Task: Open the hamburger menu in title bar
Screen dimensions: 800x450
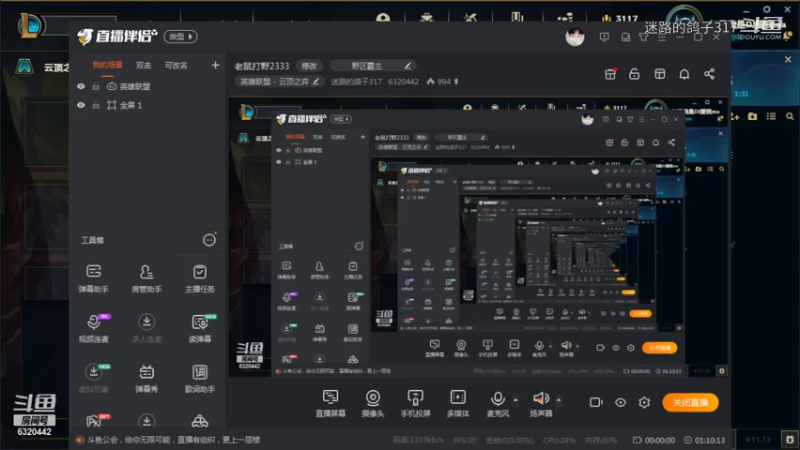Action: click(662, 37)
